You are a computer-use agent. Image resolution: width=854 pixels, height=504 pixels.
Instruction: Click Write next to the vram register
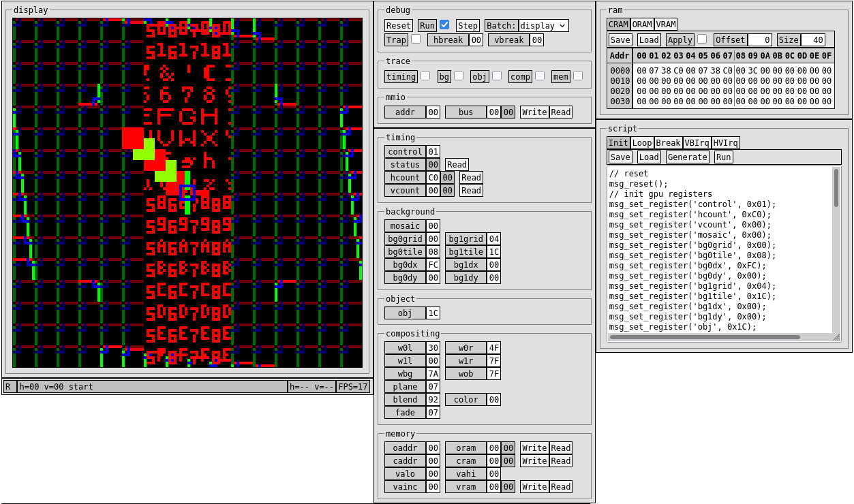pos(534,486)
